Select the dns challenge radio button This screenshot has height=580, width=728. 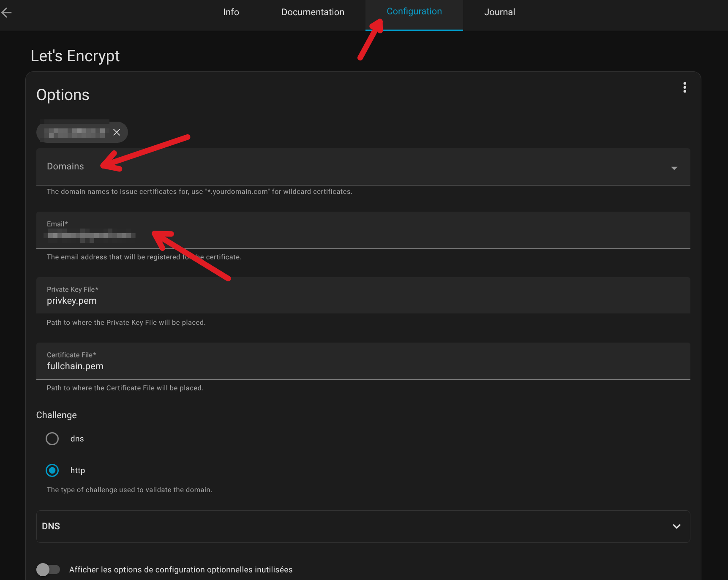52,439
